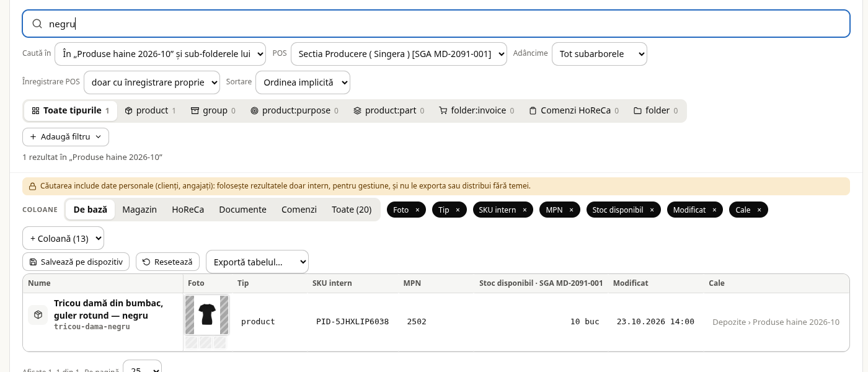Open the 'Exportă tabelul...' dropdown

[x=257, y=262]
